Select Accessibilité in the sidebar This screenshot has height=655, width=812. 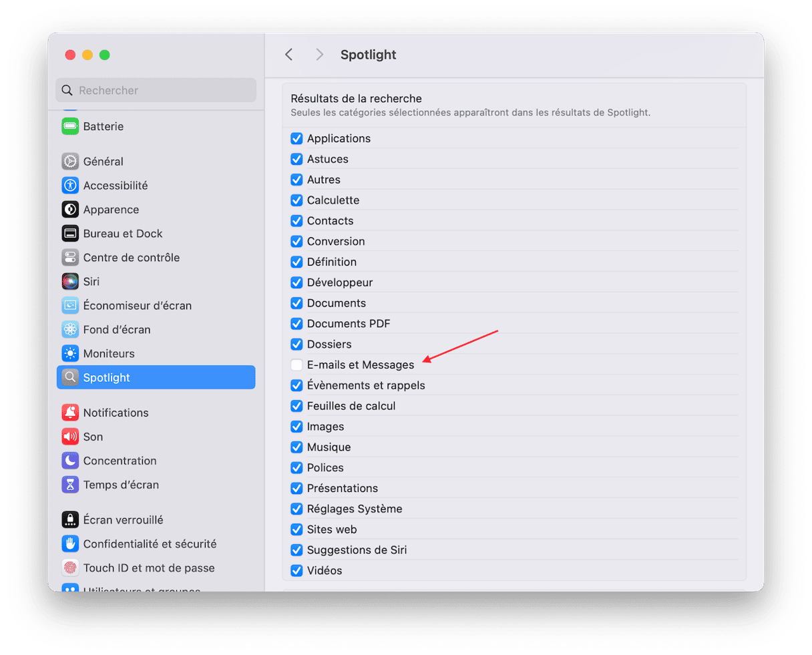pos(156,186)
